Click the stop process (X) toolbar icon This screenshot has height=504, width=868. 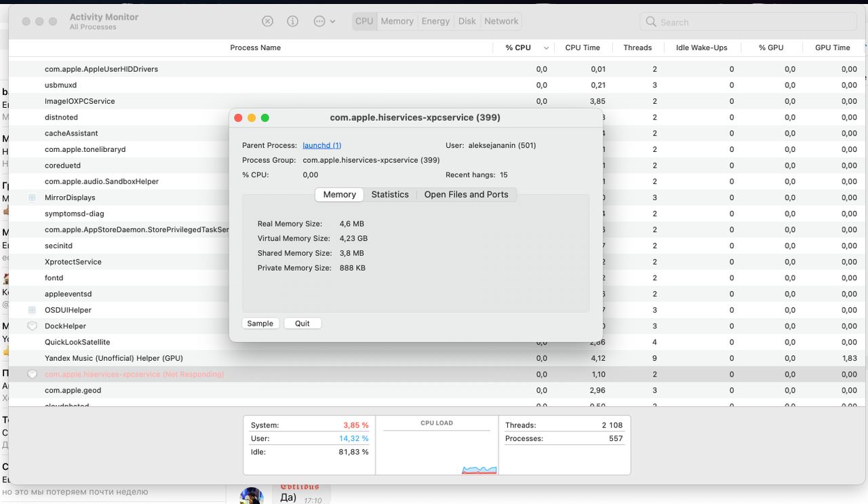coord(268,21)
